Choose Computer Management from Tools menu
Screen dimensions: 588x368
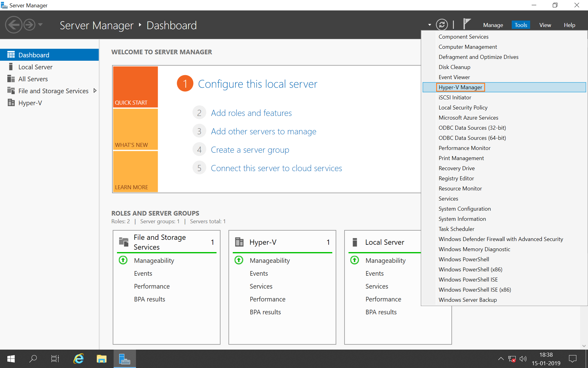pos(504,47)
